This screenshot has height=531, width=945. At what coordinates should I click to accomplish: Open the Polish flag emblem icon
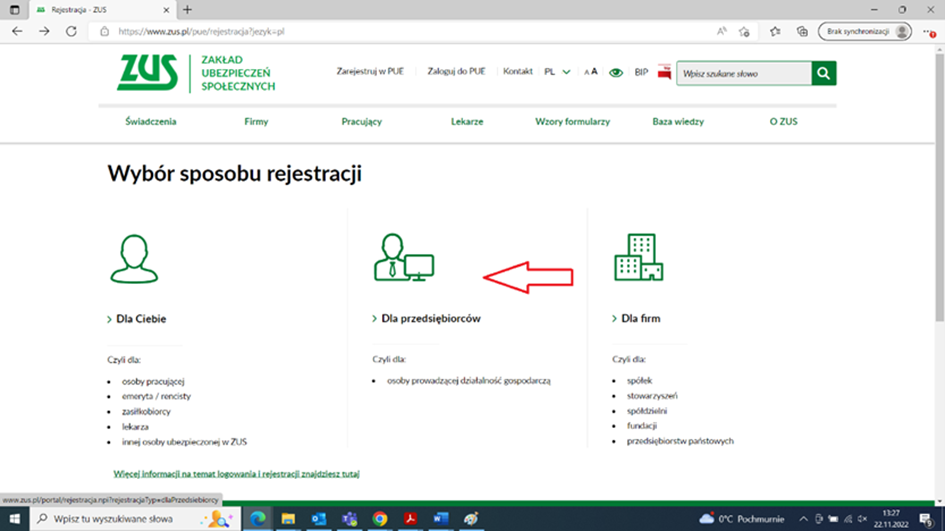click(663, 73)
